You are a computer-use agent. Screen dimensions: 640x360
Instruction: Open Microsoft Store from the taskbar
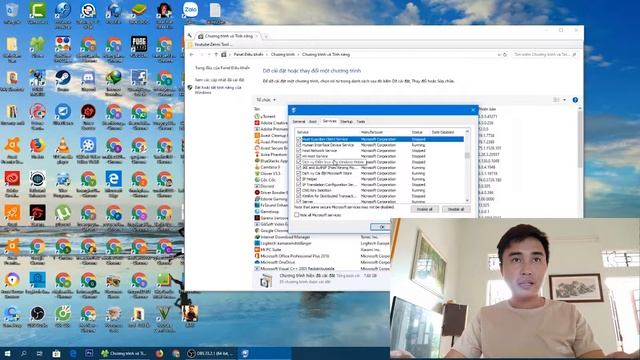[x=56, y=353]
